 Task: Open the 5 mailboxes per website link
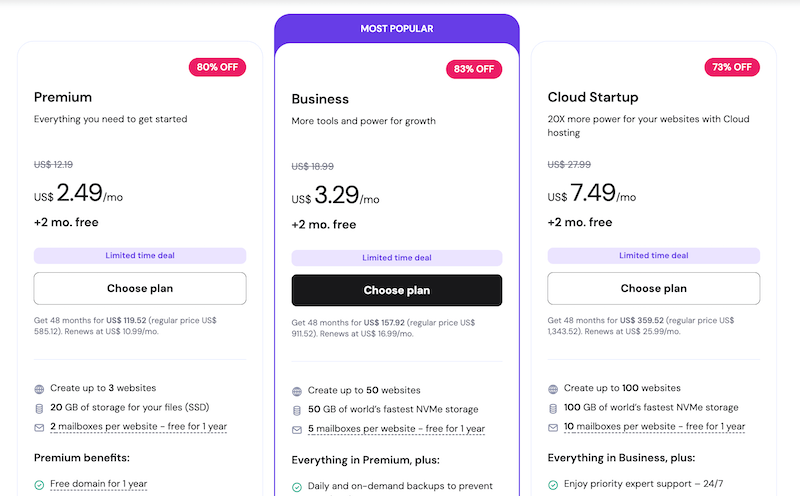tap(395, 429)
